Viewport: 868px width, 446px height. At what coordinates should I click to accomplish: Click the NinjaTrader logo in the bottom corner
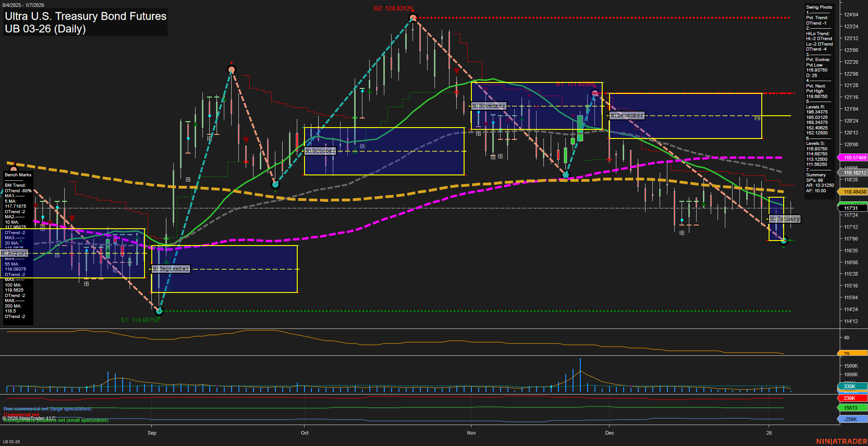[841, 441]
